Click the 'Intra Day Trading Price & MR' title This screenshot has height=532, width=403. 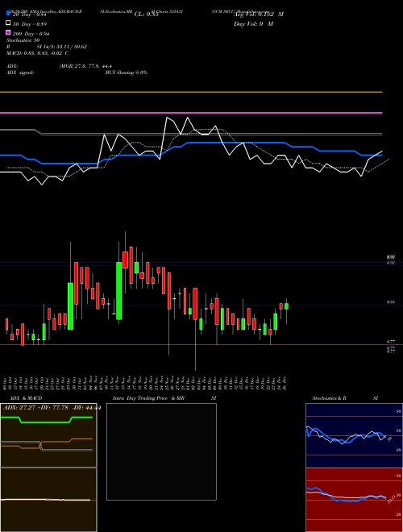[x=148, y=398]
